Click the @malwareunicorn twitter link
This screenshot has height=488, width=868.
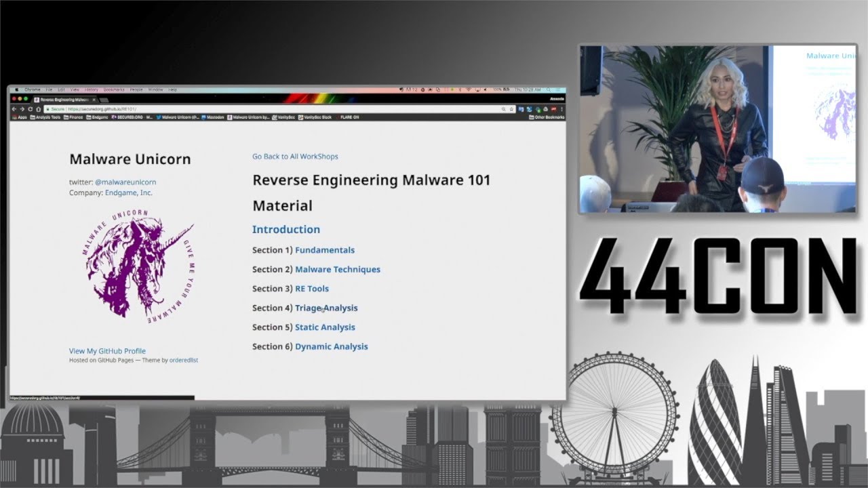click(x=125, y=182)
